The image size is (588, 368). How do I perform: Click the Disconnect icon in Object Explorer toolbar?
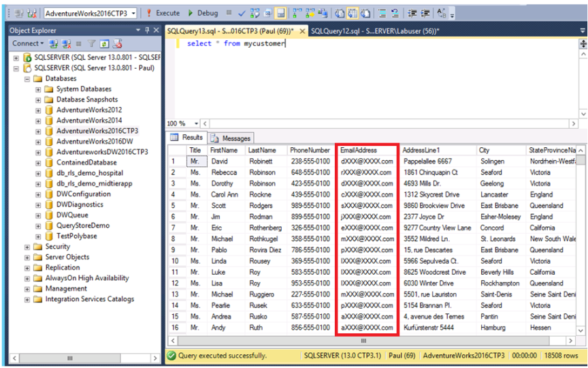(67, 44)
